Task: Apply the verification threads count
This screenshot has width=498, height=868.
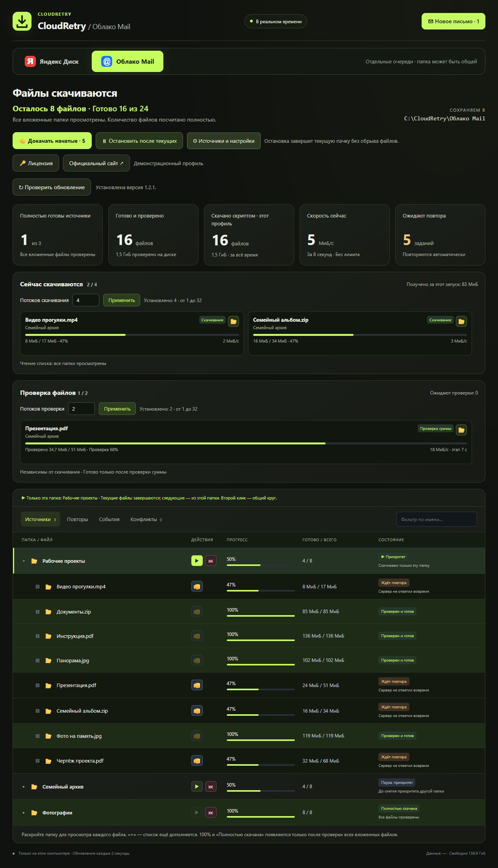Action: coord(117,409)
